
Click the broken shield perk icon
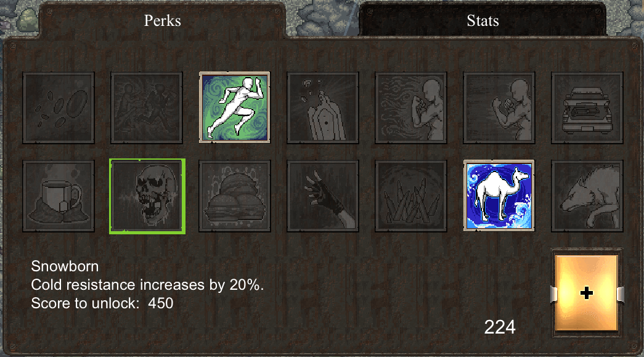323,108
